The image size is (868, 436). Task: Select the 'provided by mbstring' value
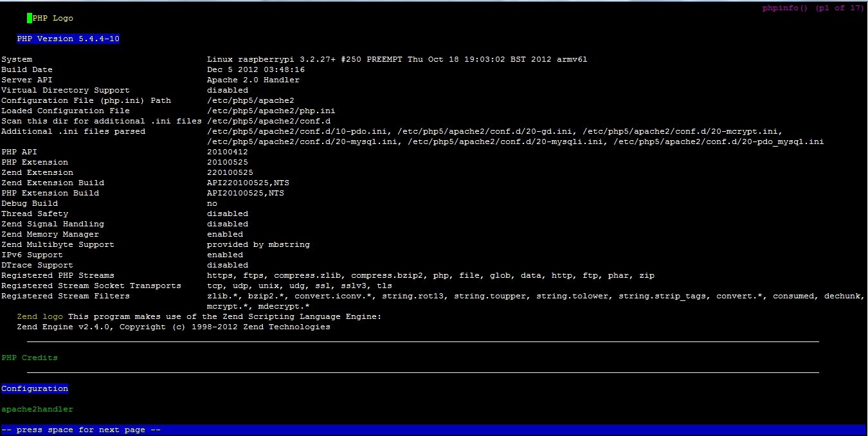click(x=258, y=244)
